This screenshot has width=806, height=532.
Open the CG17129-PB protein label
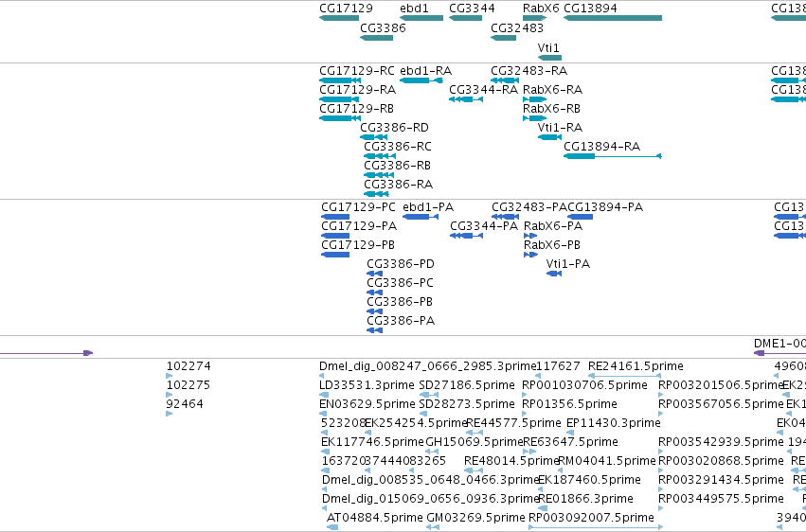coord(358,245)
